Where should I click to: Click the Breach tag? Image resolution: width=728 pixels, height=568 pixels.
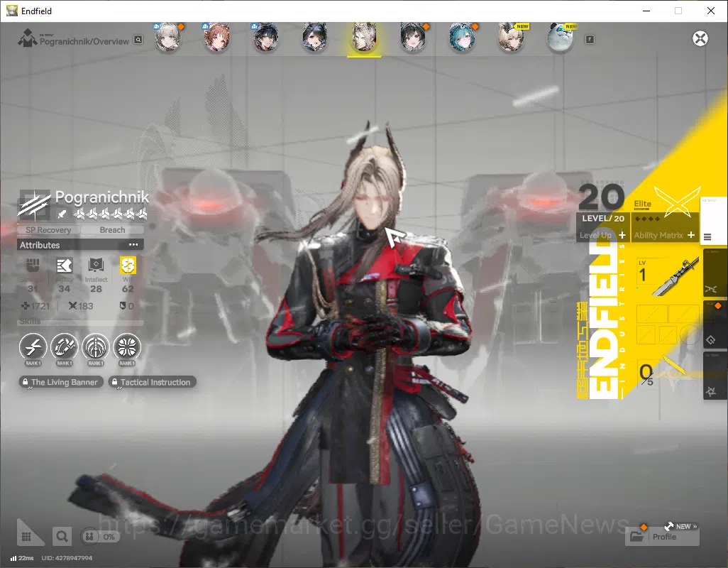[x=112, y=230]
